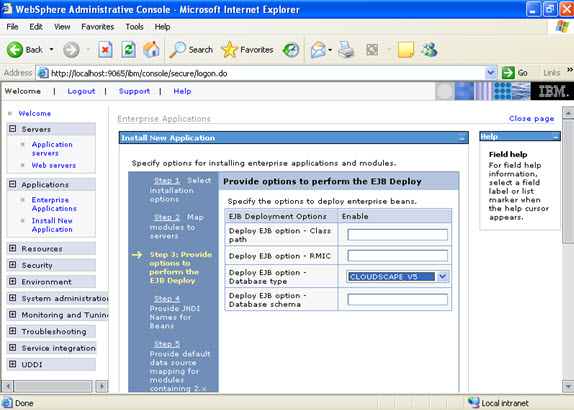Go to Step 2 link

167,217
